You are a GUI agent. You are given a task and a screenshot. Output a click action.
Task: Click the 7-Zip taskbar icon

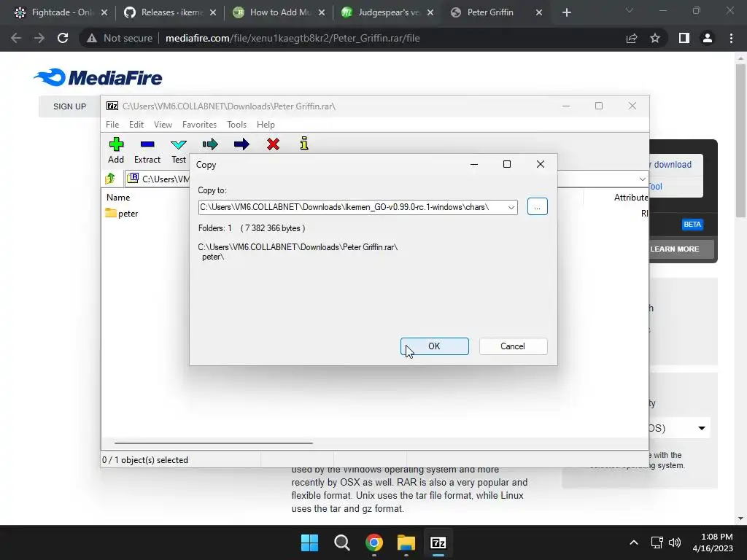coord(438,542)
